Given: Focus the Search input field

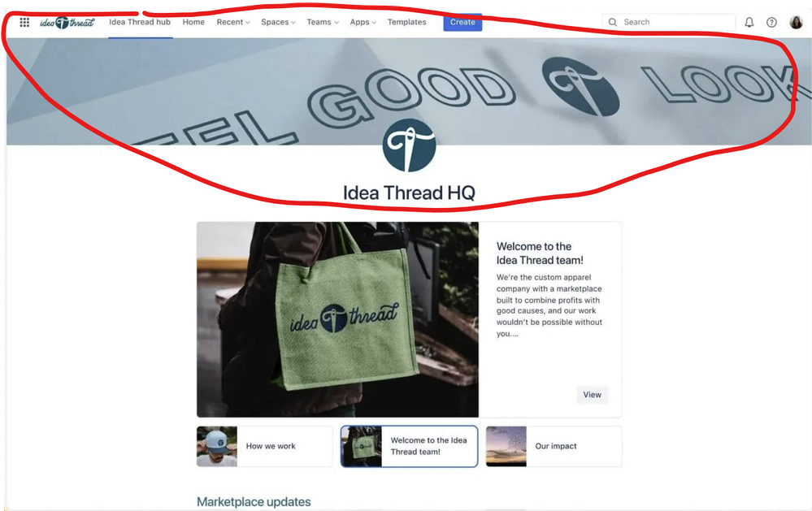Looking at the screenshot, I should (x=669, y=22).
